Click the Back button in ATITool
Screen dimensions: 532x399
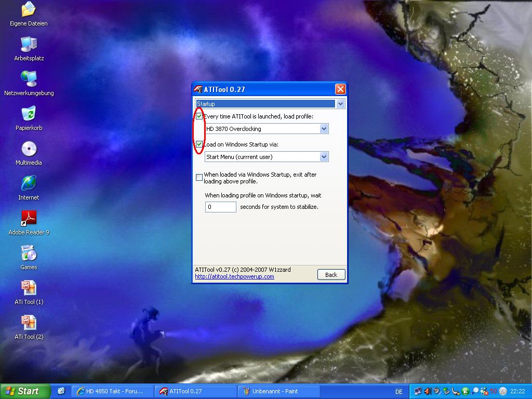[x=331, y=275]
